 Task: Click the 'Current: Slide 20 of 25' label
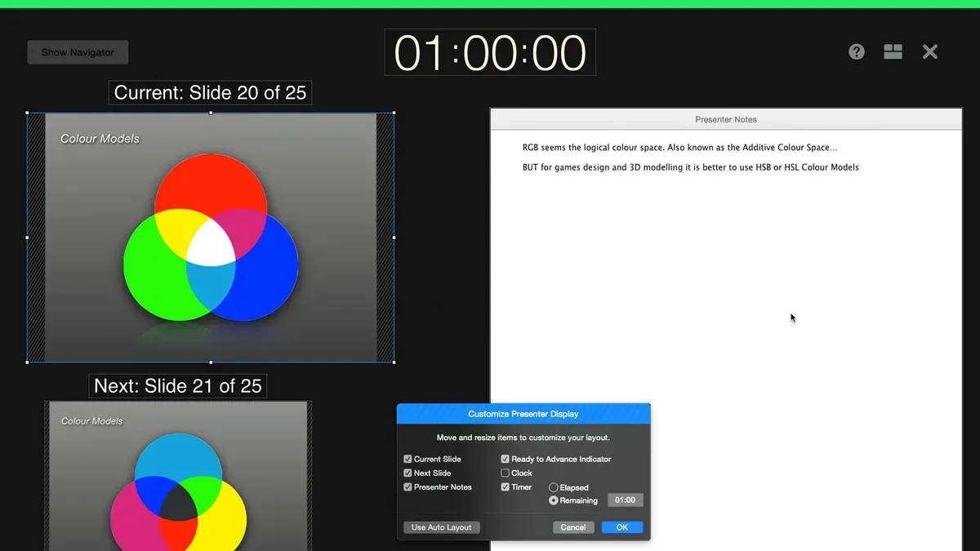pos(210,93)
